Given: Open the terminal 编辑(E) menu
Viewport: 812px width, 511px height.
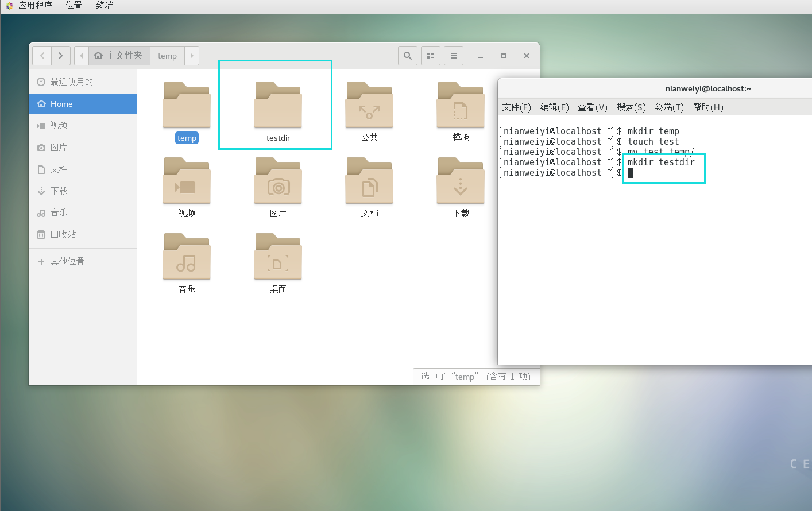Looking at the screenshot, I should [x=554, y=107].
